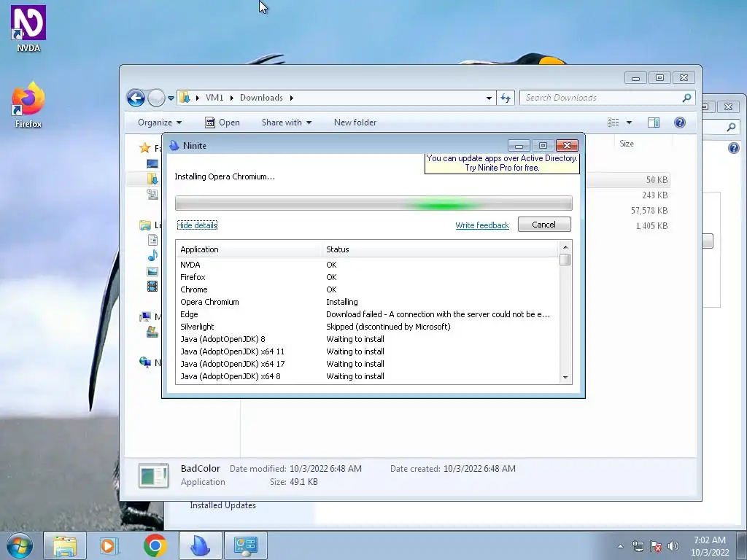Select Java (AdoptOpenJDK) x64 8 row
The height and width of the screenshot is (560, 747).
[367, 376]
